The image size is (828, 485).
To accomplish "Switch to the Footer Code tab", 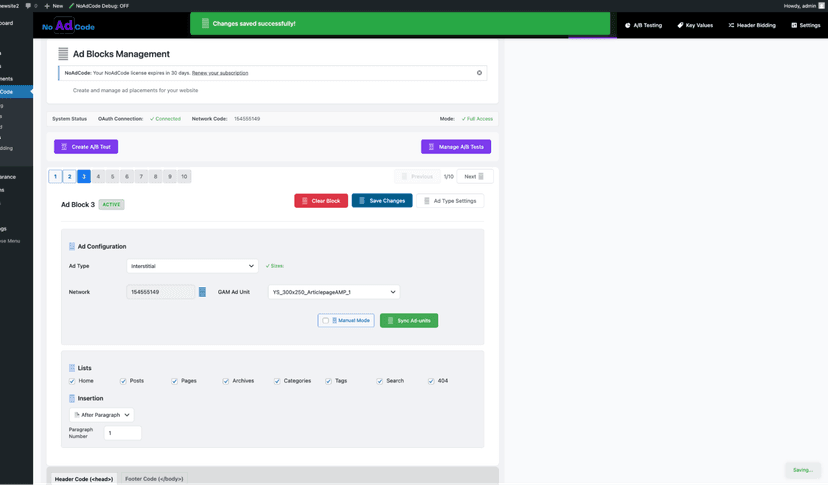I will point(154,479).
